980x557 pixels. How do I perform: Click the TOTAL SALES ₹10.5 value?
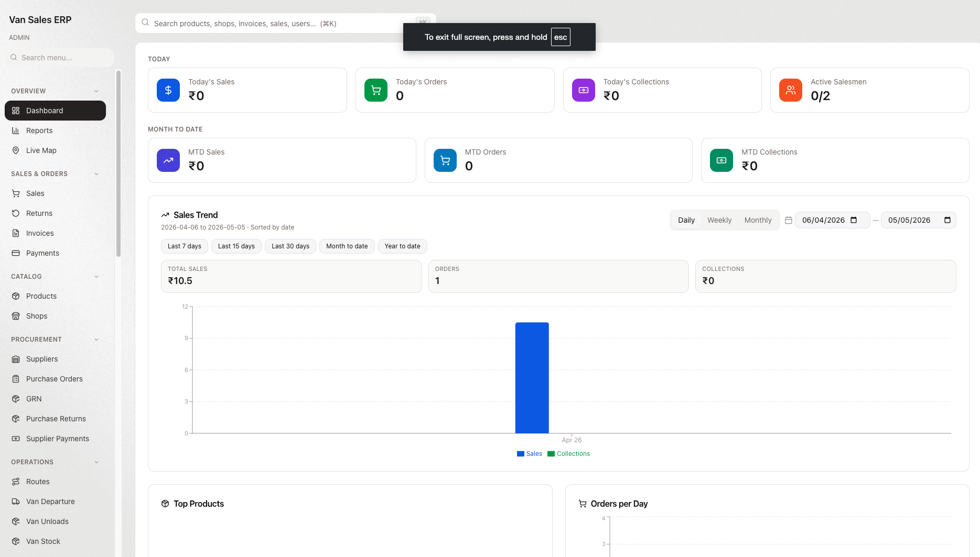pyautogui.click(x=180, y=281)
